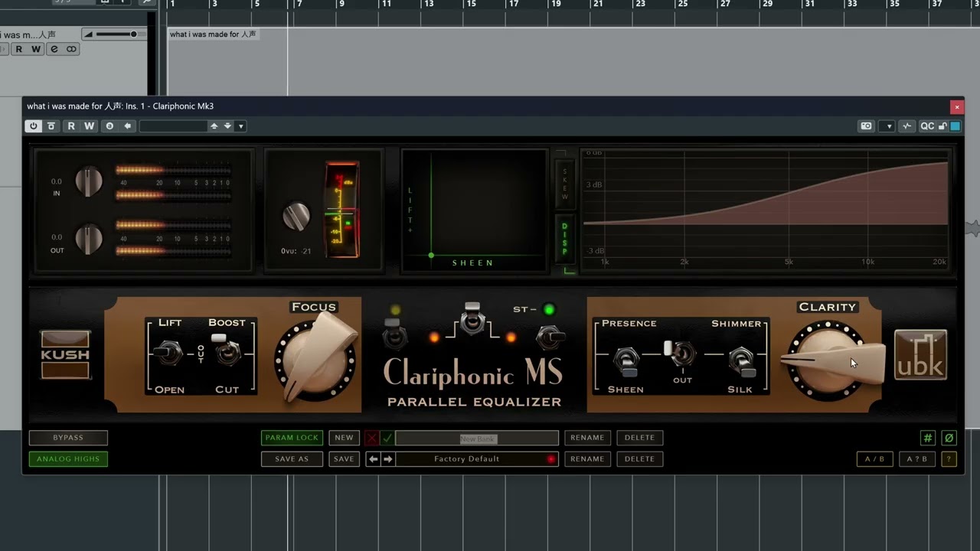Click the blue square icon in plugin header
Screen dimensions: 980x551
955,126
